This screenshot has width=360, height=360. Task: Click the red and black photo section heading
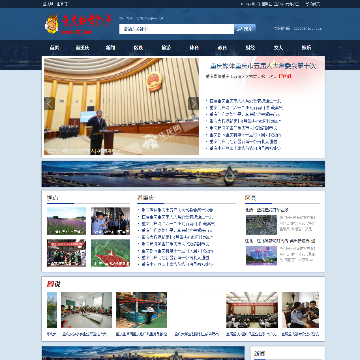pos(53,284)
